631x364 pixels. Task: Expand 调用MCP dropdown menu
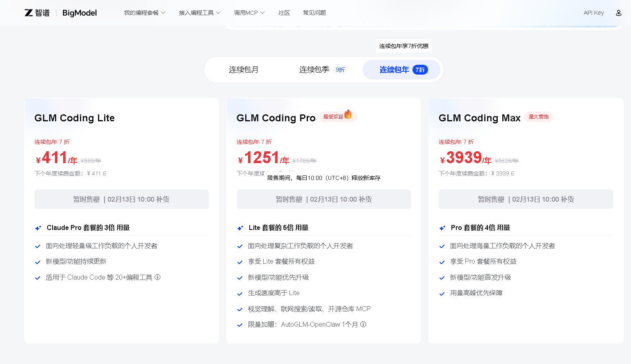(x=249, y=13)
